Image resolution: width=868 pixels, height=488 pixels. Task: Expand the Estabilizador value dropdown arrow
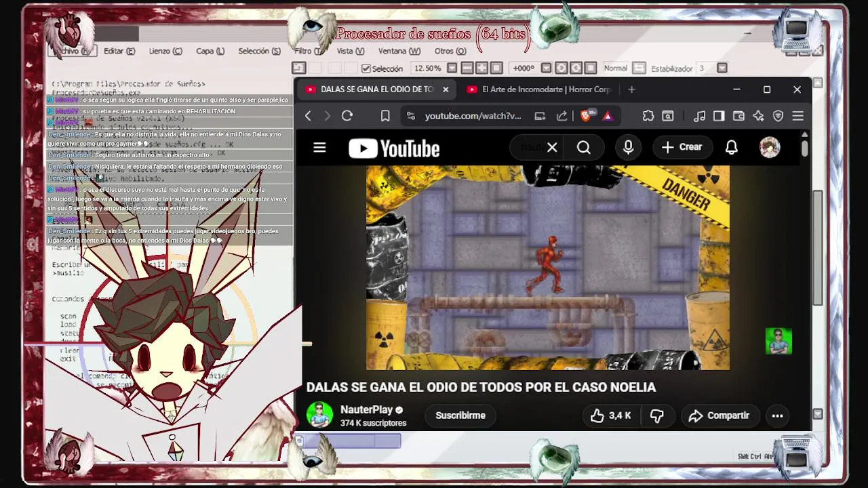(x=722, y=68)
